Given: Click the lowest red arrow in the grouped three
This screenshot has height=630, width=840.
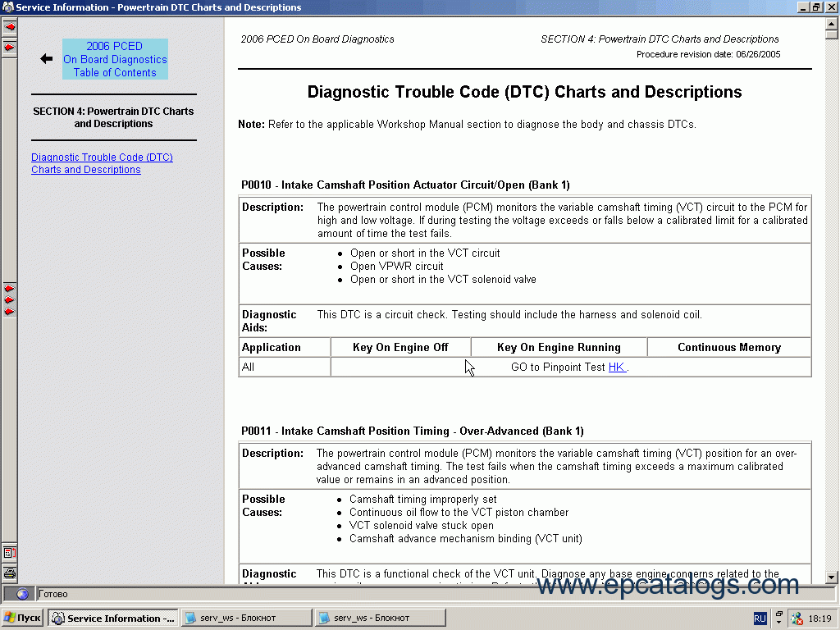Looking at the screenshot, I should [x=10, y=311].
